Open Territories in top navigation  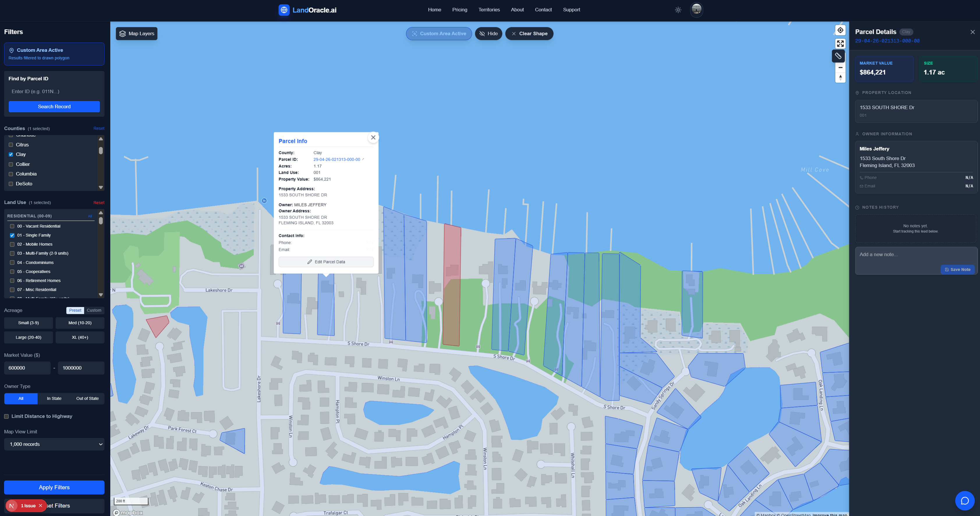[489, 10]
